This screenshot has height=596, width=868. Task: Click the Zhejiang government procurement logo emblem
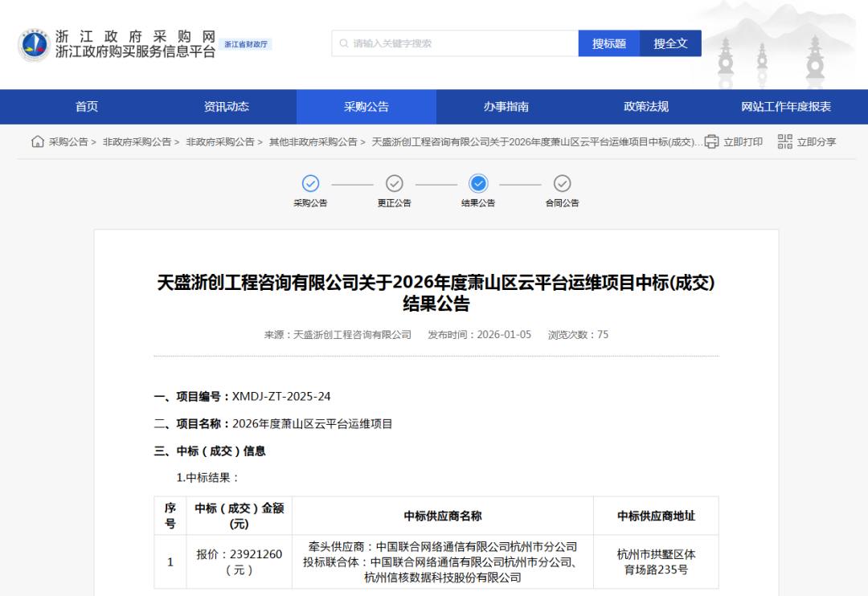click(x=34, y=45)
